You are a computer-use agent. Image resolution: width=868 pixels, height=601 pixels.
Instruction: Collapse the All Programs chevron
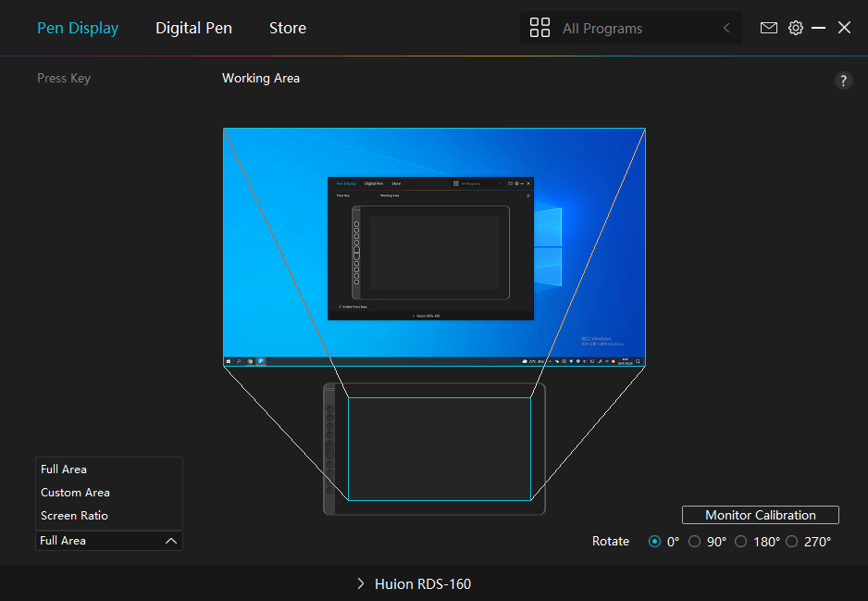point(726,29)
